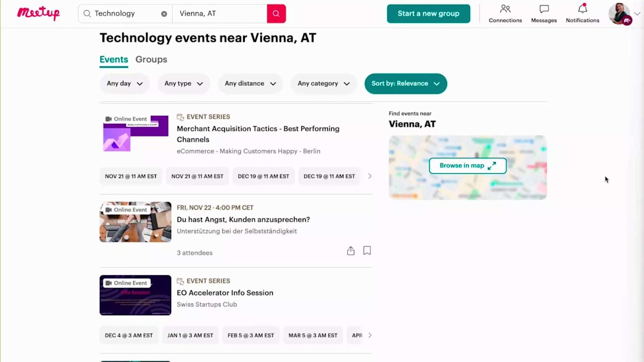Select FEB 5 @ 3 AM EST chip

(x=251, y=335)
